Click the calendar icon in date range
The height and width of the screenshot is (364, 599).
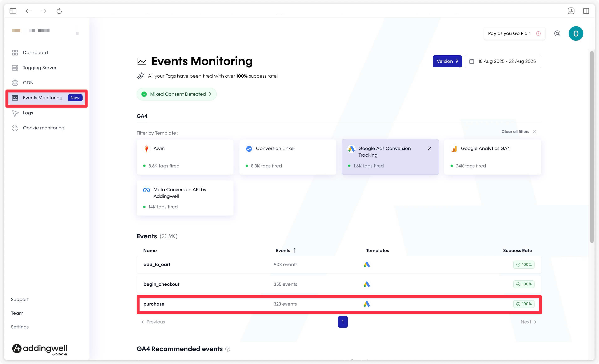pos(471,61)
